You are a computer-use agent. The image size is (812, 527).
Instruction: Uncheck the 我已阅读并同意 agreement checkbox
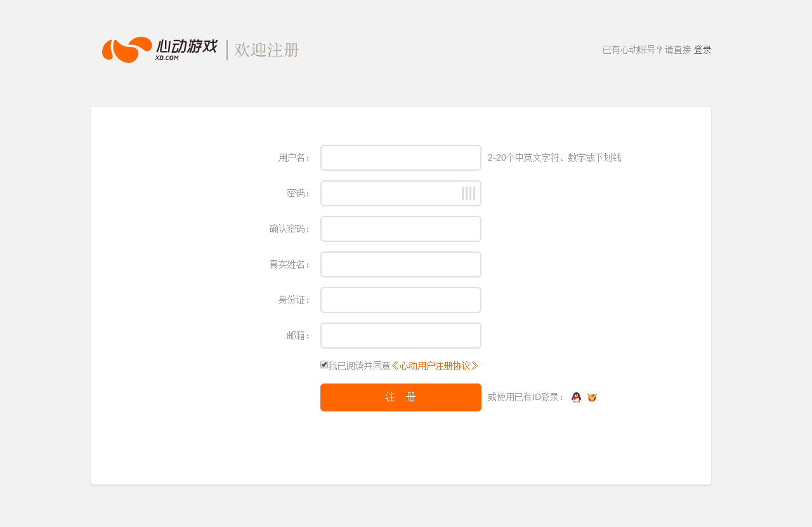(324, 364)
